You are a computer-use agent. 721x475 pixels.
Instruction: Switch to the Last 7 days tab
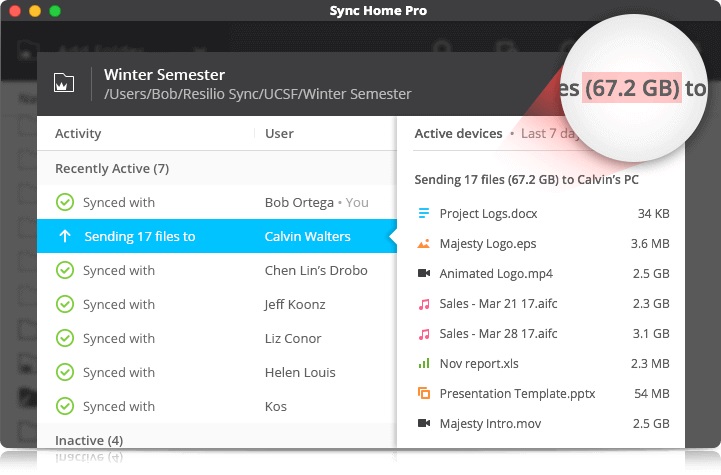point(548,133)
